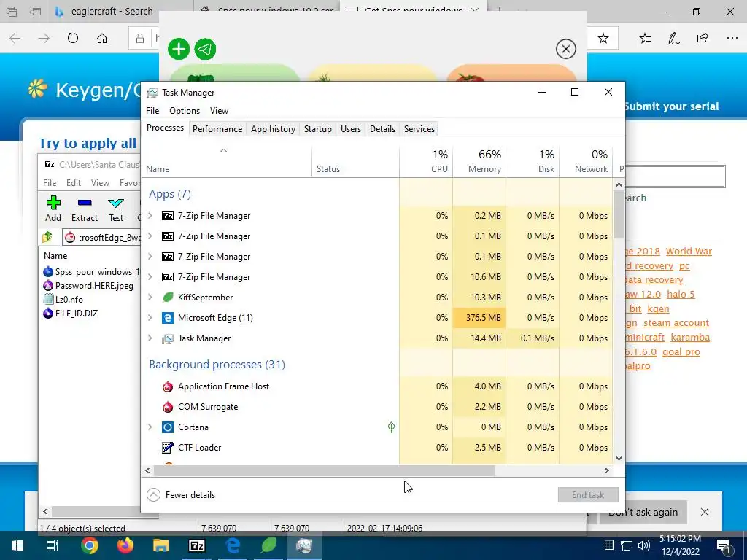Click the Microsoft Edge process icon

(168, 318)
